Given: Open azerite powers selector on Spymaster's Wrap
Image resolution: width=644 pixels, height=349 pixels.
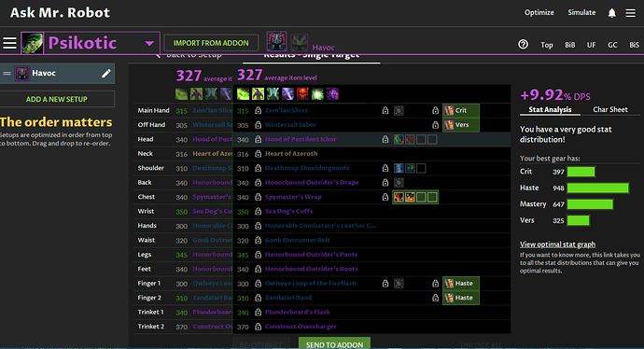Looking at the screenshot, I should coord(415,197).
